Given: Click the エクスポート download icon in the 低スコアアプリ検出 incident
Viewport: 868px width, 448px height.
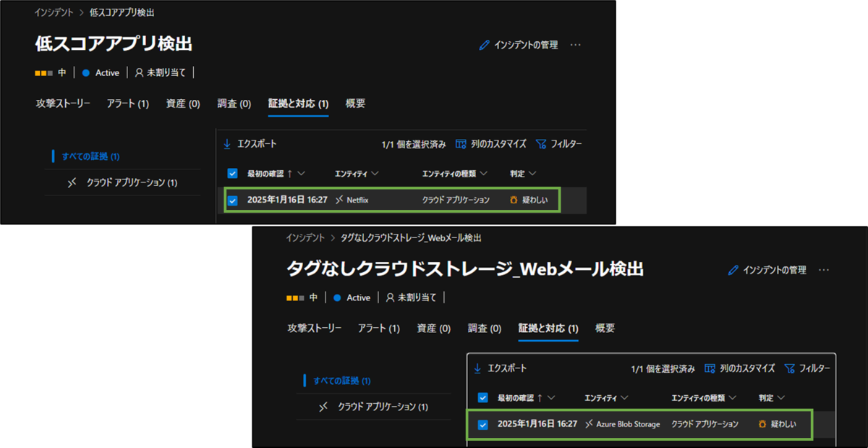Looking at the screenshot, I should coord(227,144).
